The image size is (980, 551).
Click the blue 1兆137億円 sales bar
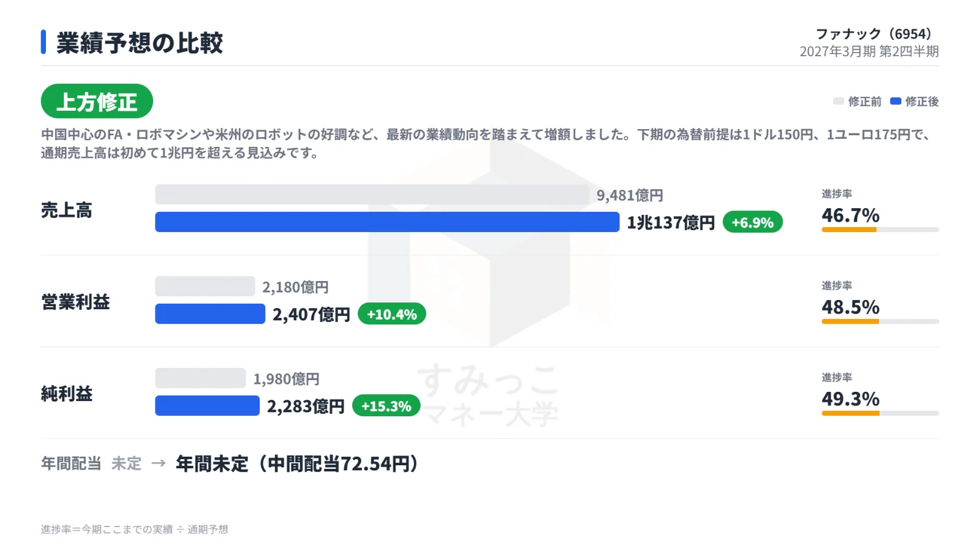click(x=387, y=222)
